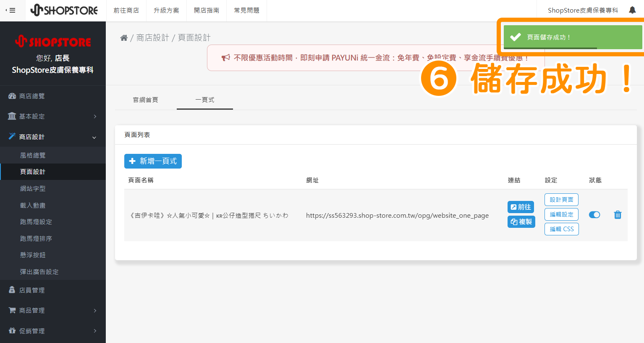
Task: Click the 前往 link button
Action: pyautogui.click(x=521, y=207)
